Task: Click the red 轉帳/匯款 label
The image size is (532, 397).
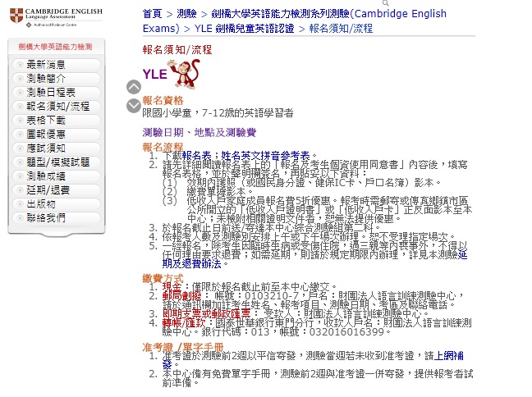Action: tap(184, 322)
